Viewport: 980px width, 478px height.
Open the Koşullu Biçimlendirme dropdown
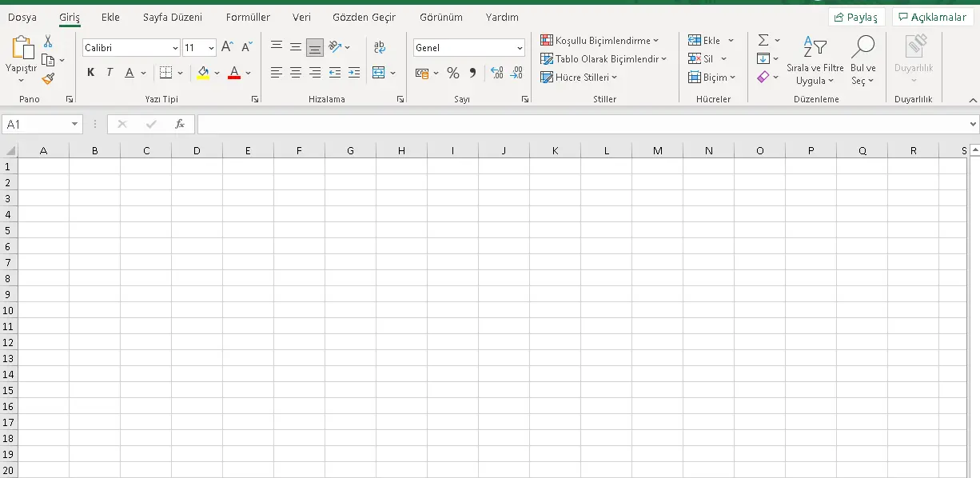(600, 40)
